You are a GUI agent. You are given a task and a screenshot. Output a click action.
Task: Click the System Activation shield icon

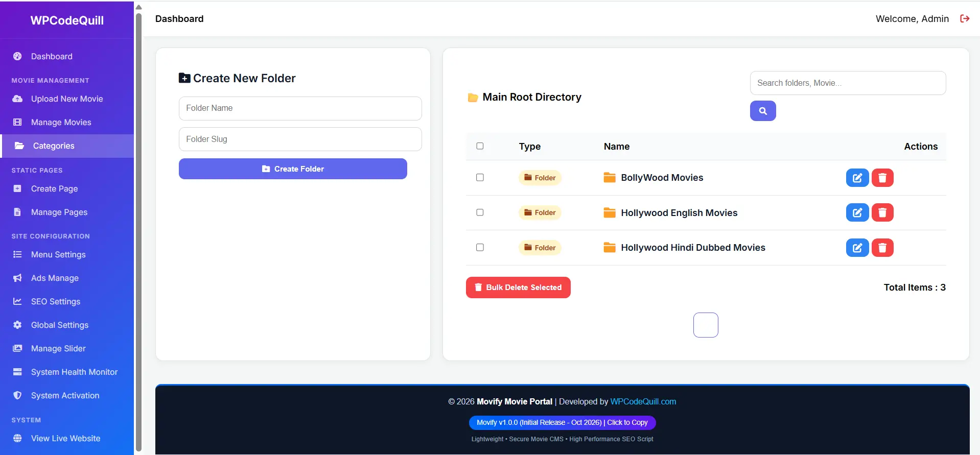(17, 395)
